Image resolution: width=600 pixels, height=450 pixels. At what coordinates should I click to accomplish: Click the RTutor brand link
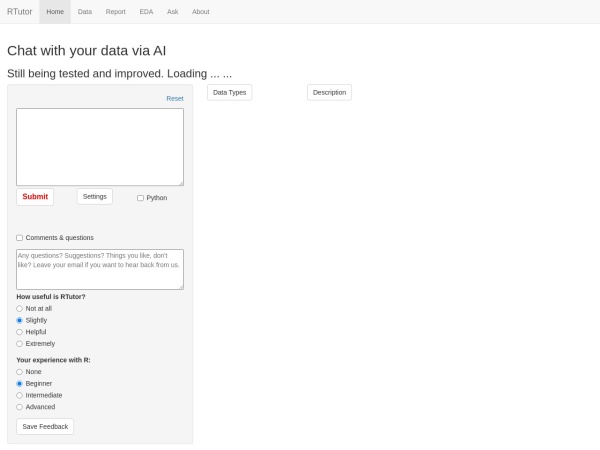pos(19,11)
